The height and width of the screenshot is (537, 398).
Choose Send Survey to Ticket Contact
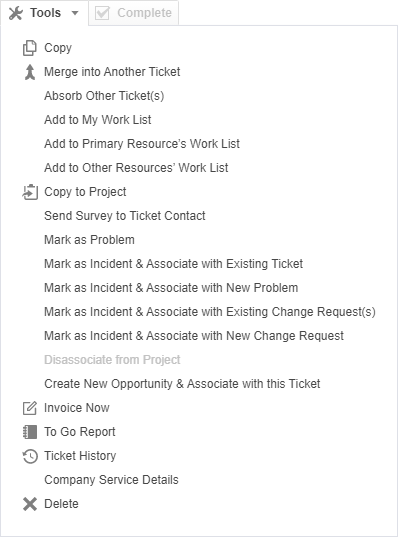click(x=125, y=216)
